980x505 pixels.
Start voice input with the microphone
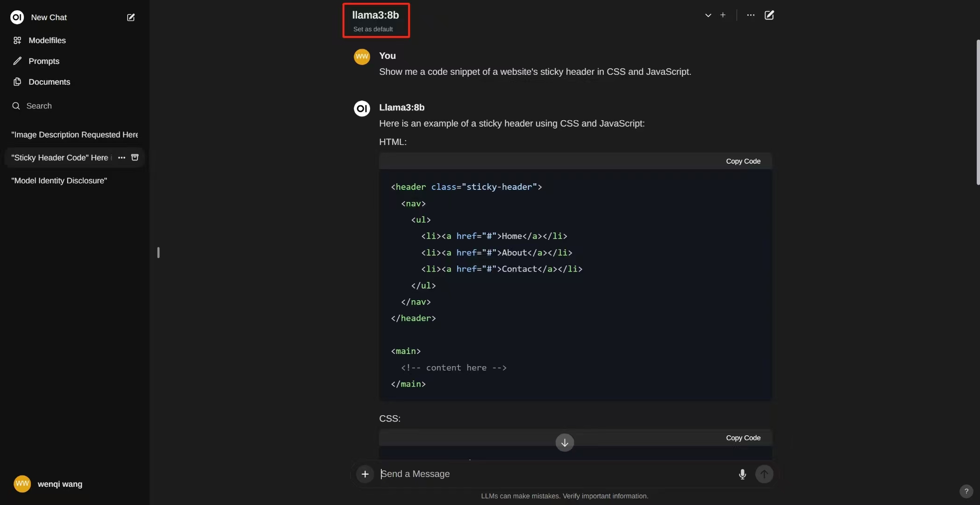[742, 474]
